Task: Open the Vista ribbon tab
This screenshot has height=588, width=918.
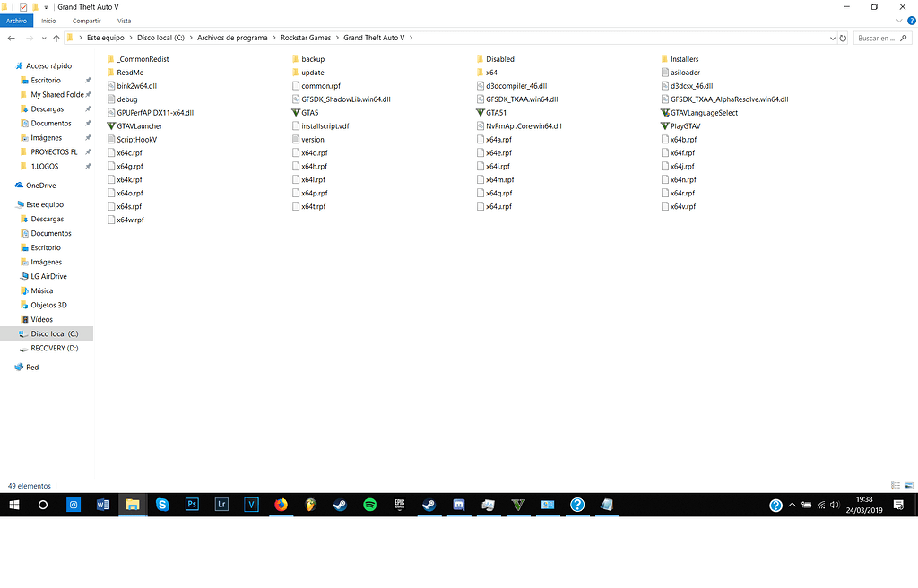Action: click(x=124, y=21)
